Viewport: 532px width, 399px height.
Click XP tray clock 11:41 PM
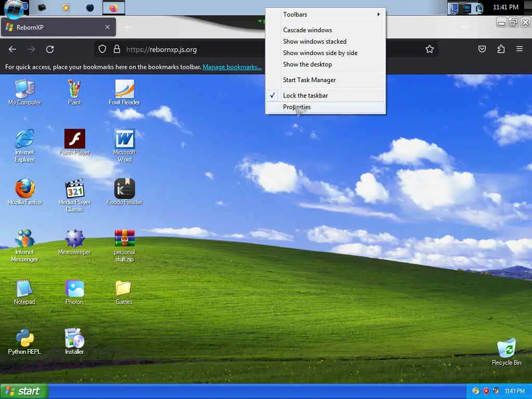pyautogui.click(x=514, y=391)
